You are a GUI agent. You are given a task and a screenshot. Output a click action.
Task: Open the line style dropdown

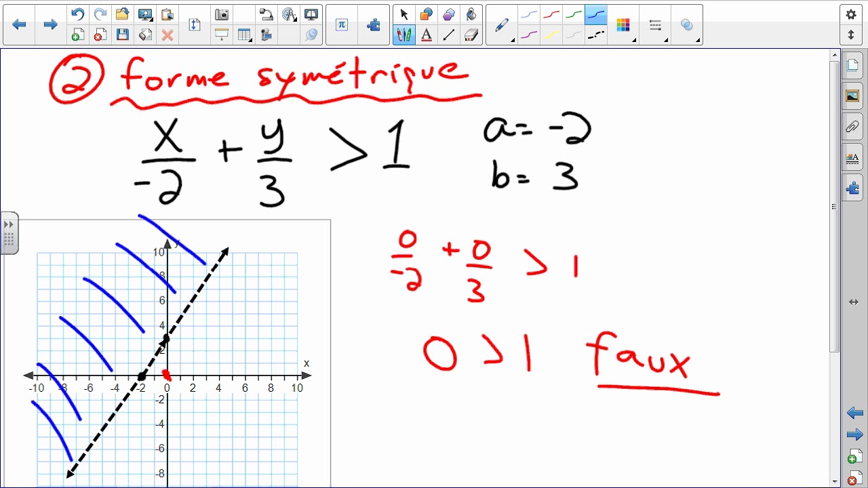pos(656,25)
